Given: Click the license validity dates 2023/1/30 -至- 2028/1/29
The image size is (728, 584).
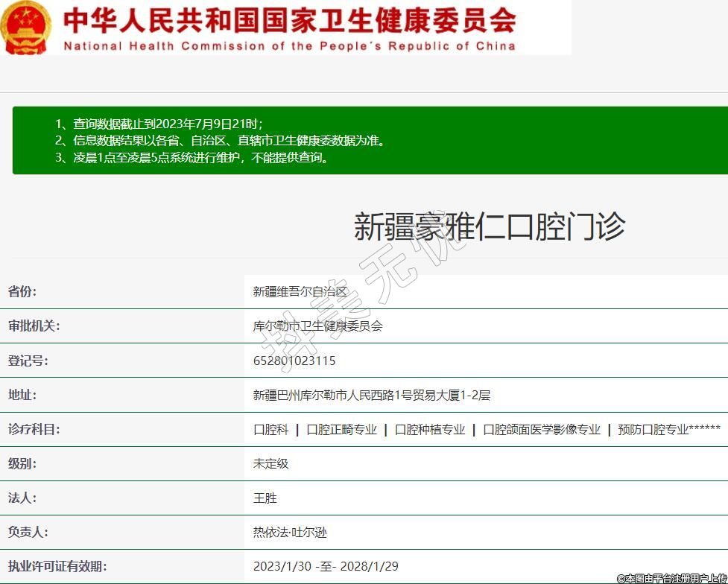Looking at the screenshot, I should 327,567.
